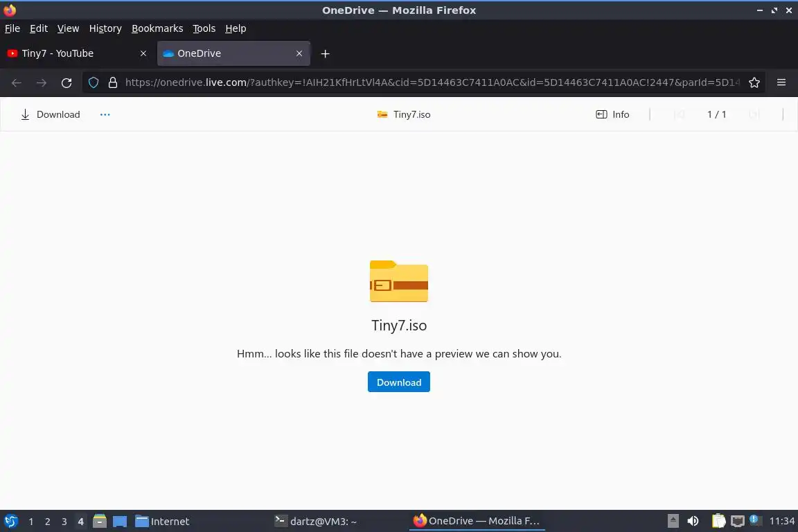Reload the OneDrive page
798x532 pixels.
pyautogui.click(x=66, y=83)
